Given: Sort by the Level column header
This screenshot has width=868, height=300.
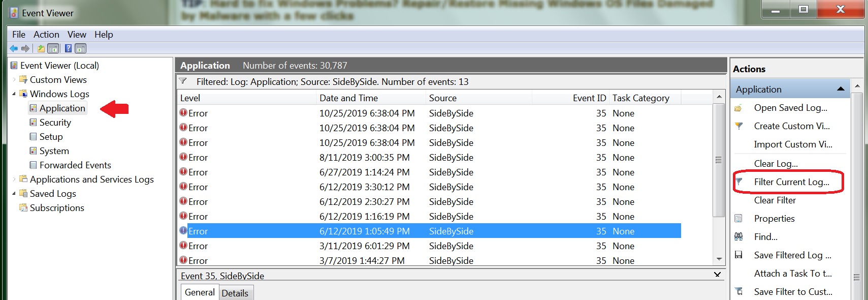Looking at the screenshot, I should coord(247,98).
